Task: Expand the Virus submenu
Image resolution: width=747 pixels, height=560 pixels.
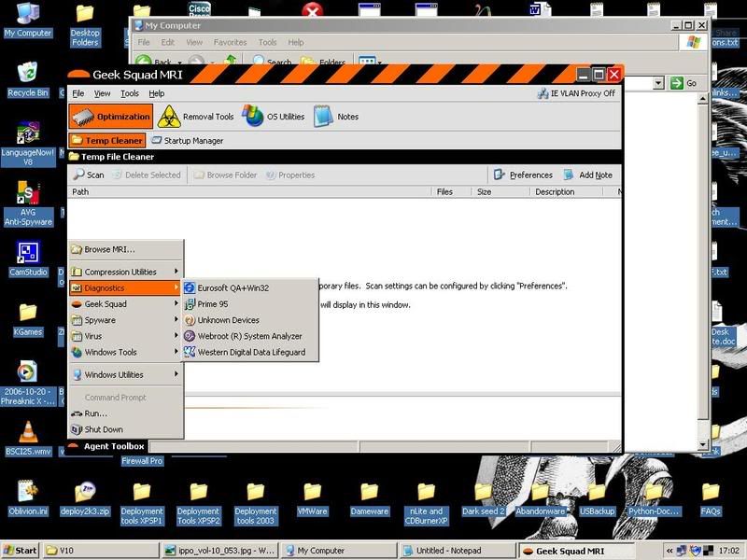Action: click(126, 336)
